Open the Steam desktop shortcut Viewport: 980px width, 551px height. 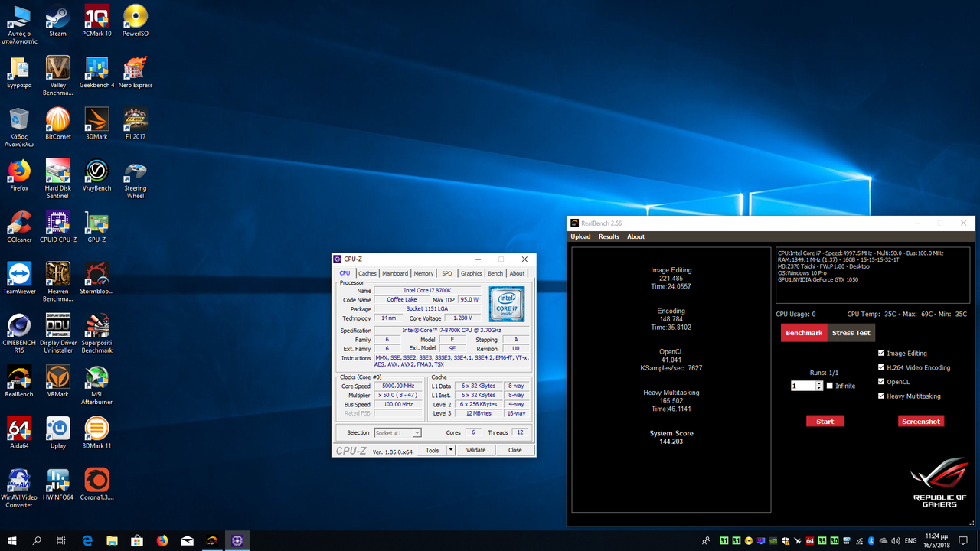[x=57, y=21]
